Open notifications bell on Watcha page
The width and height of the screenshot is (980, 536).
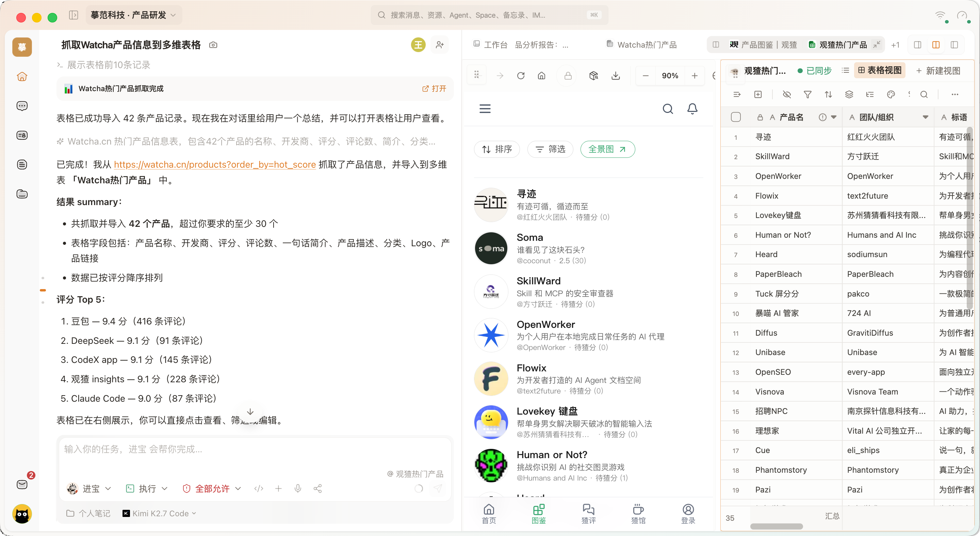pyautogui.click(x=692, y=109)
